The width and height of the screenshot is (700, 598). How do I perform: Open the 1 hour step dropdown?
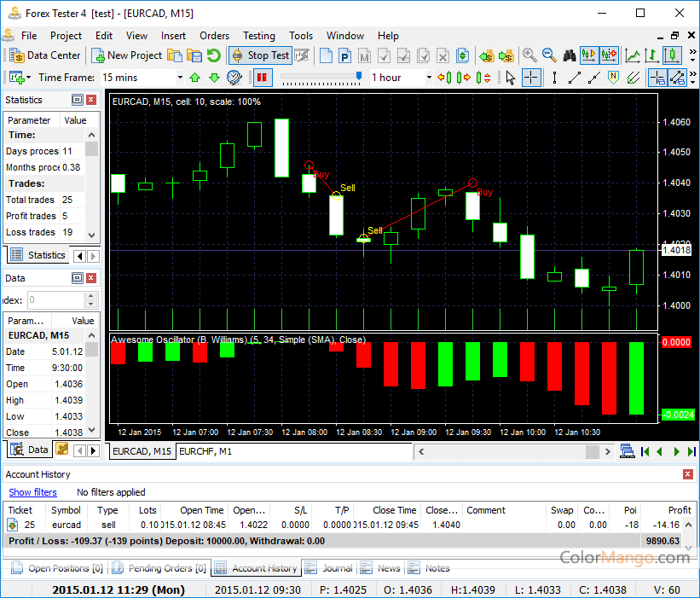coord(427,78)
